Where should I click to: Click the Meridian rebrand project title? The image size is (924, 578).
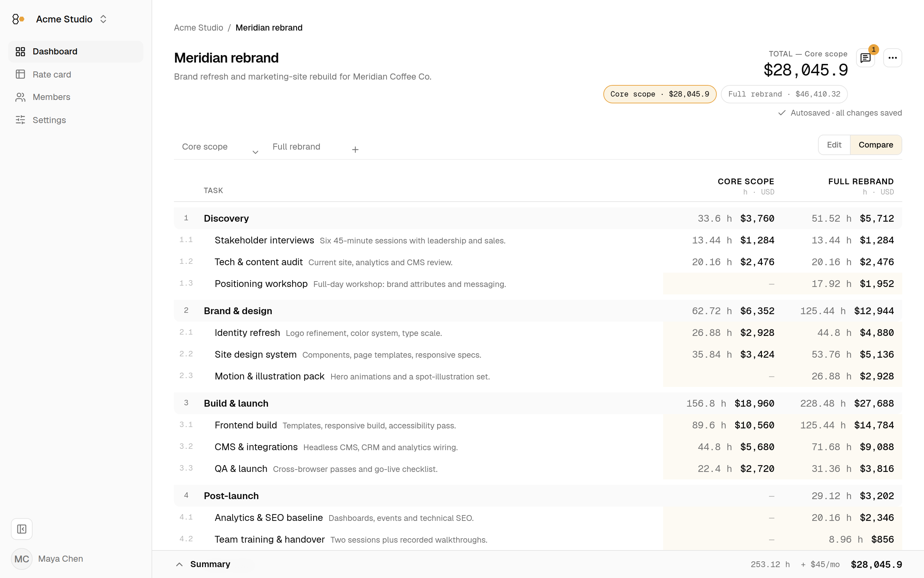(x=227, y=58)
